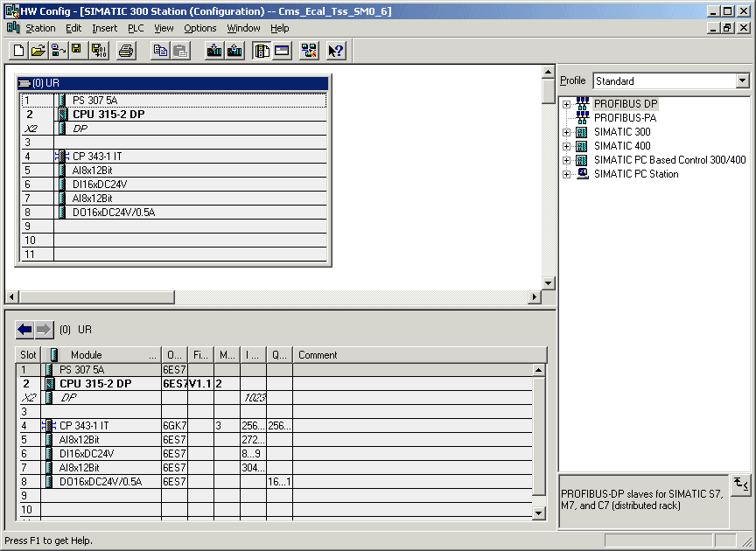Open the Window menu
756x551 pixels.
click(x=243, y=28)
